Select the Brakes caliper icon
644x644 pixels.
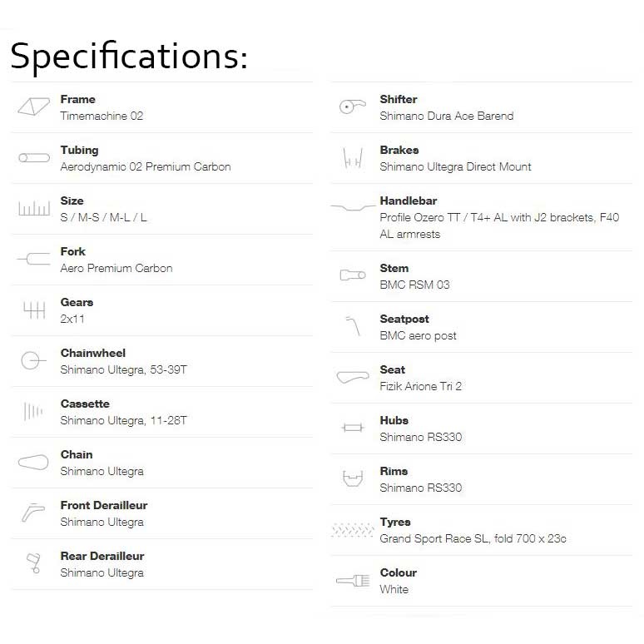pyautogui.click(x=353, y=158)
